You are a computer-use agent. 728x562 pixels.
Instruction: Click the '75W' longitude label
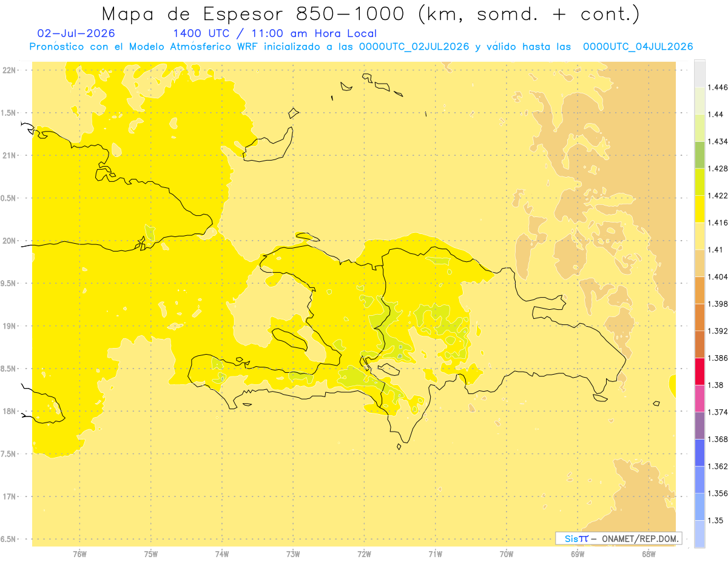point(151,554)
